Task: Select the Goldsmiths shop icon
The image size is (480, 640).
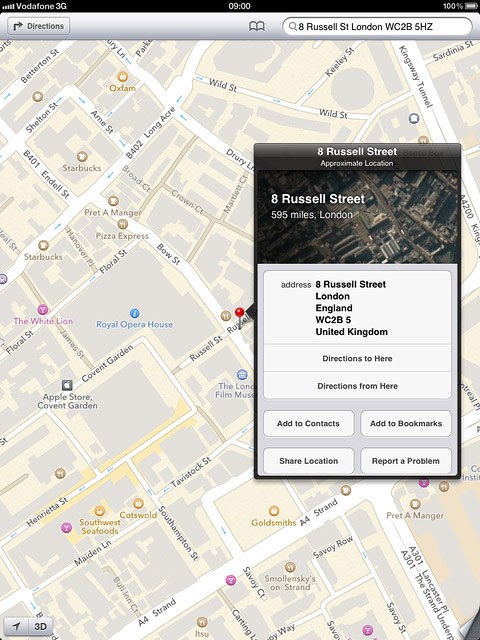Action: pos(273,511)
